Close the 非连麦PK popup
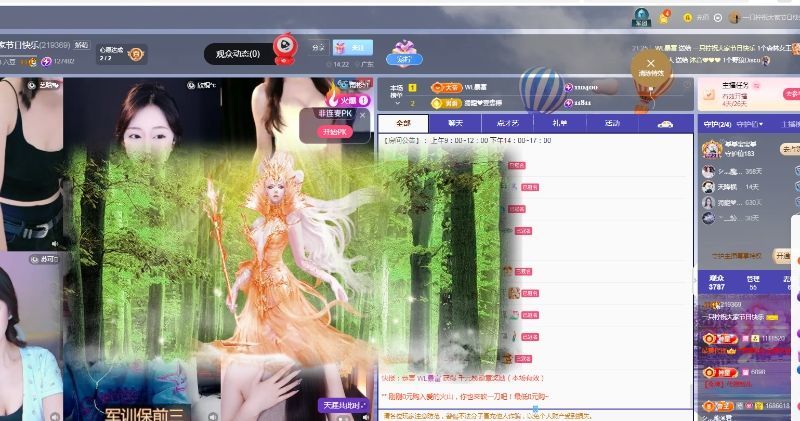Viewport: 800px width, 421px height. [x=363, y=115]
